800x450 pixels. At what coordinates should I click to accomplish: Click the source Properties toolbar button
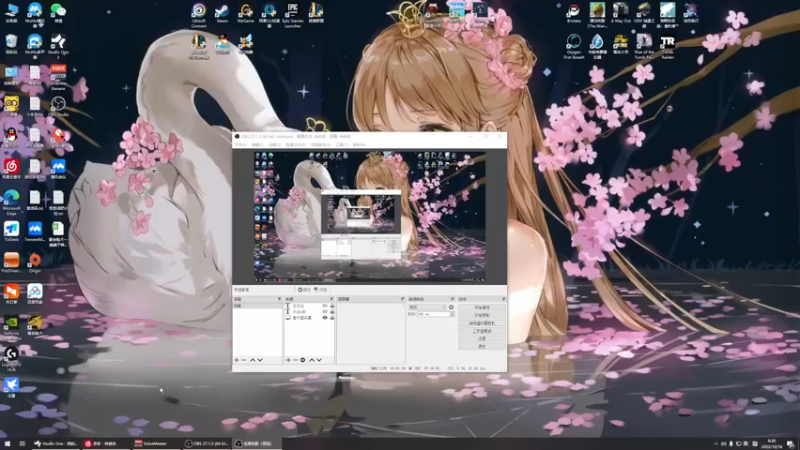click(304, 290)
